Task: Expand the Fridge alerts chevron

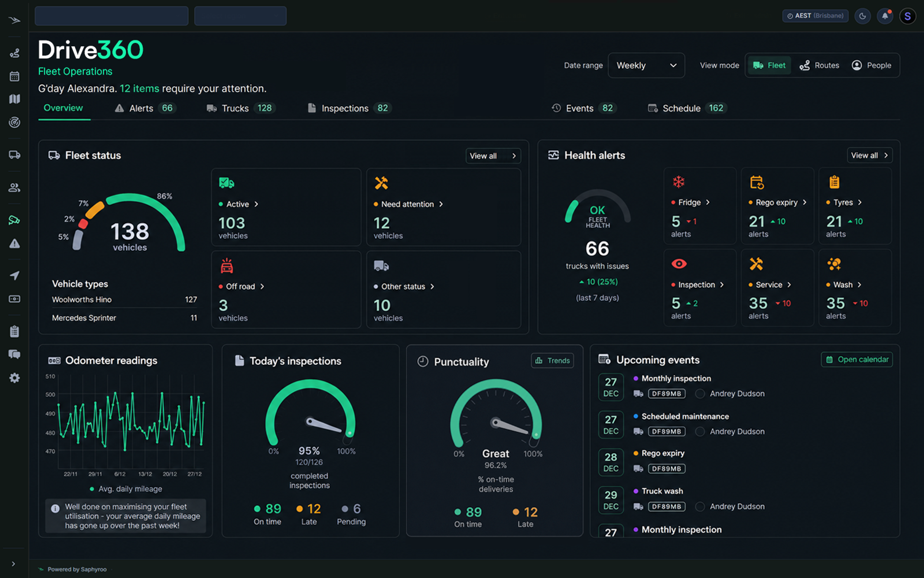Action: [x=707, y=202]
